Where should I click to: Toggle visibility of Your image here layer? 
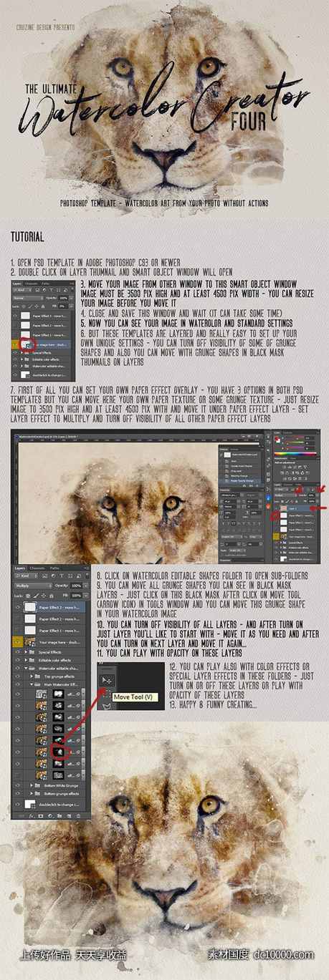pyautogui.click(x=17, y=642)
